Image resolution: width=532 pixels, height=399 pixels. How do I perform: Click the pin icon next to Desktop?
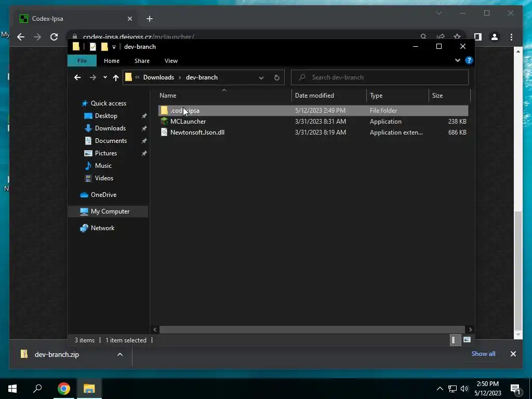pyautogui.click(x=144, y=116)
